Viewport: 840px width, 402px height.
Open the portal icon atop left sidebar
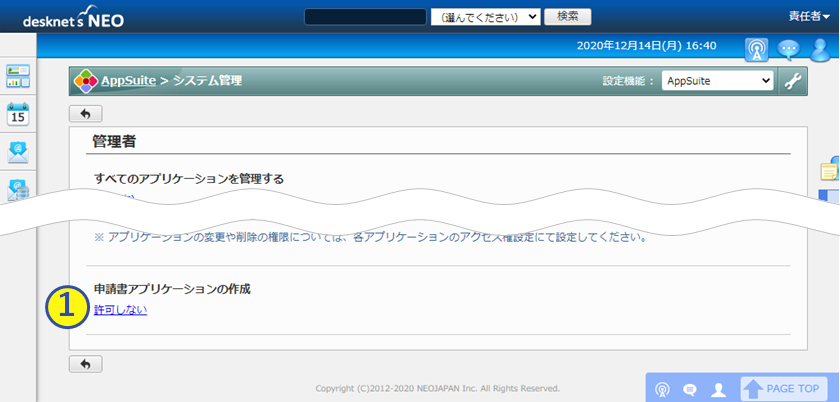(18, 76)
